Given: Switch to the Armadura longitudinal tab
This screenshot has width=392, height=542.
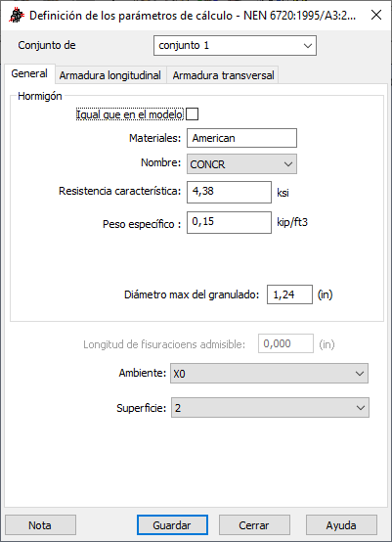Looking at the screenshot, I should (110, 75).
